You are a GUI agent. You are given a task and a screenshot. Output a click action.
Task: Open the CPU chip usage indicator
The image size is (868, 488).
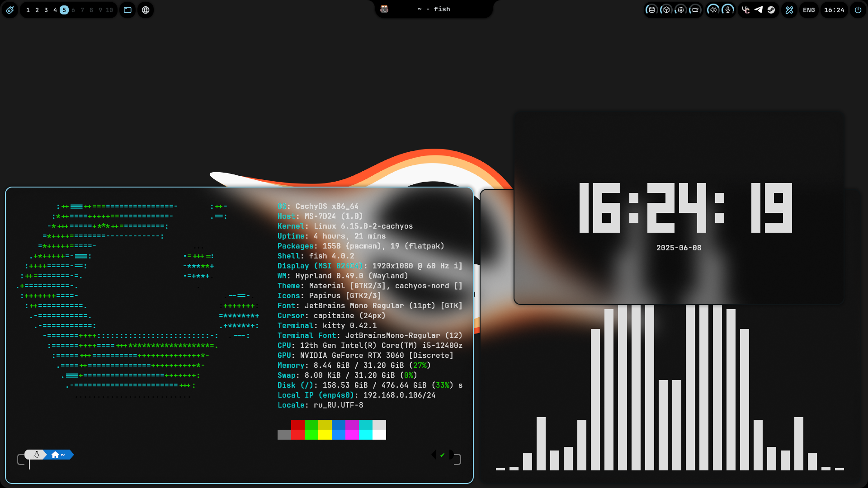681,10
